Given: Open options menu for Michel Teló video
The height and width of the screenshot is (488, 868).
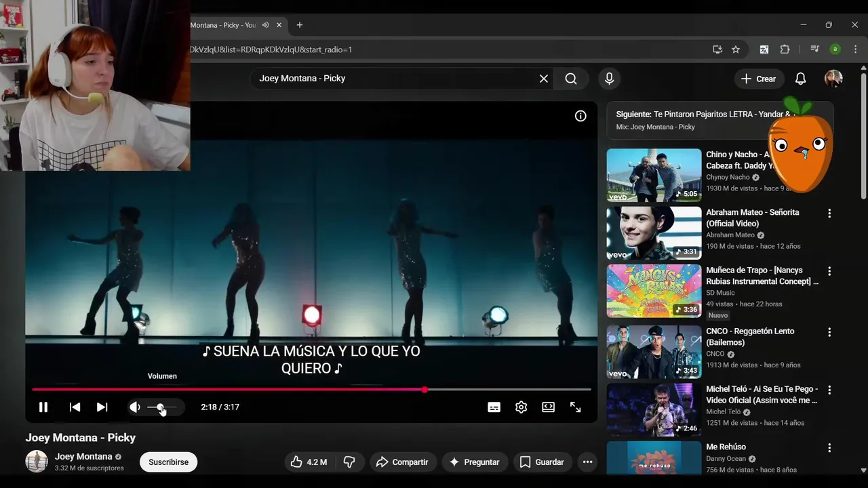Looking at the screenshot, I should (829, 390).
